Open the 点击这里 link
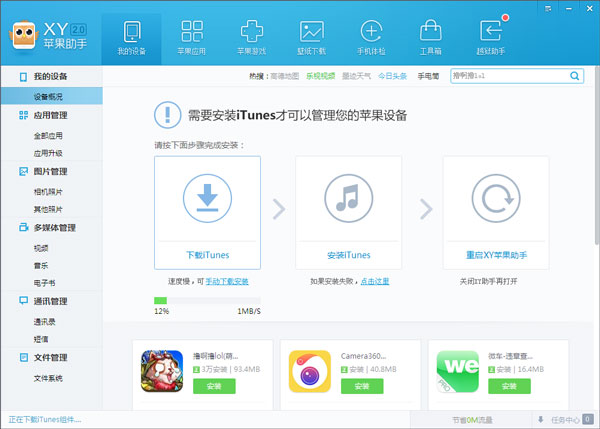The image size is (600, 429). pyautogui.click(x=375, y=282)
